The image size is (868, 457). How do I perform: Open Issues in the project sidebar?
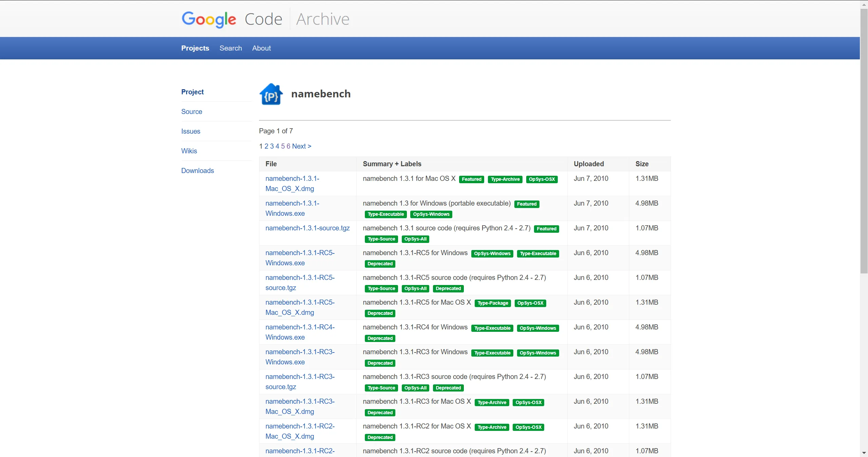(191, 131)
